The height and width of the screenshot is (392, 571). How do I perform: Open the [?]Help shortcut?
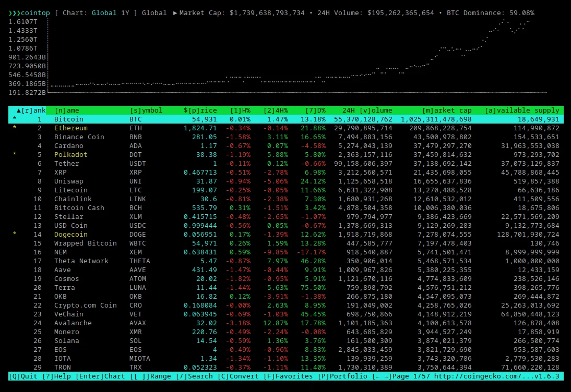click(56, 376)
